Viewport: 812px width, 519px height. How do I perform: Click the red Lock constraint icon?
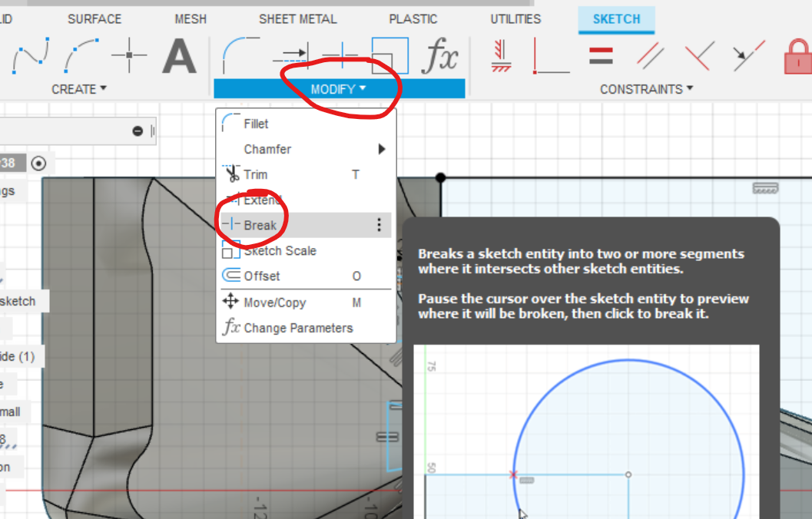coord(798,56)
